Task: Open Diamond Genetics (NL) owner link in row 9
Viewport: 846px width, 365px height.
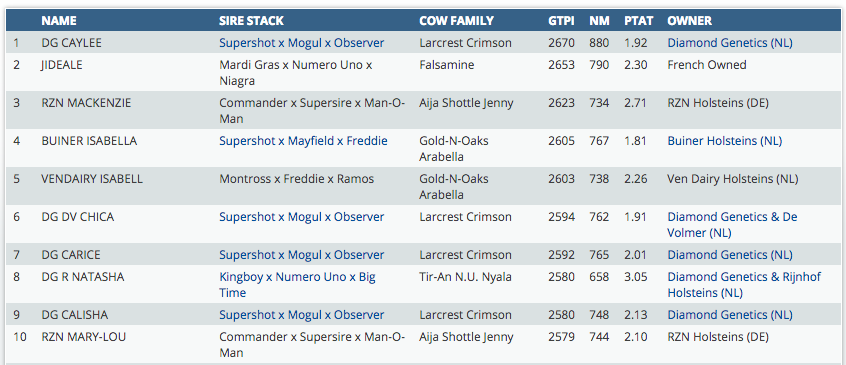Action: 730,315
